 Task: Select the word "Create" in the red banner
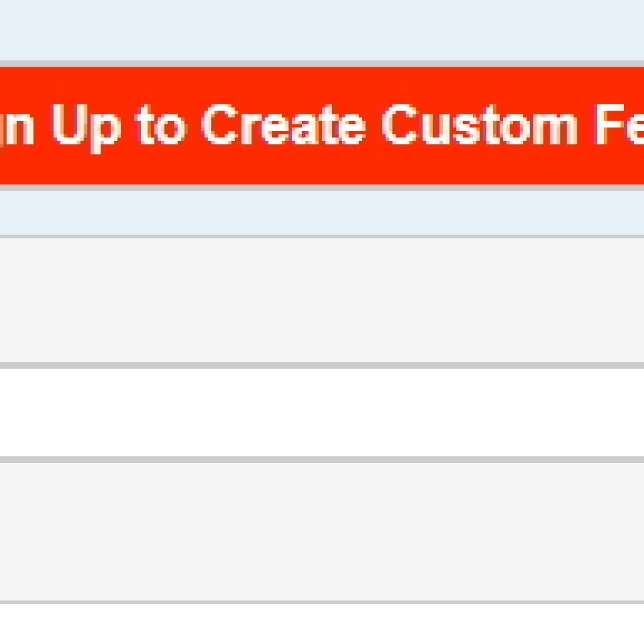[x=284, y=125]
